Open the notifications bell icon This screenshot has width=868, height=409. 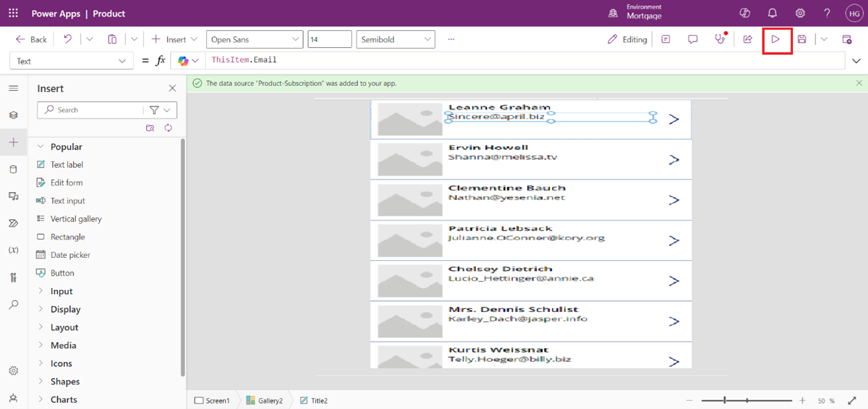(772, 13)
